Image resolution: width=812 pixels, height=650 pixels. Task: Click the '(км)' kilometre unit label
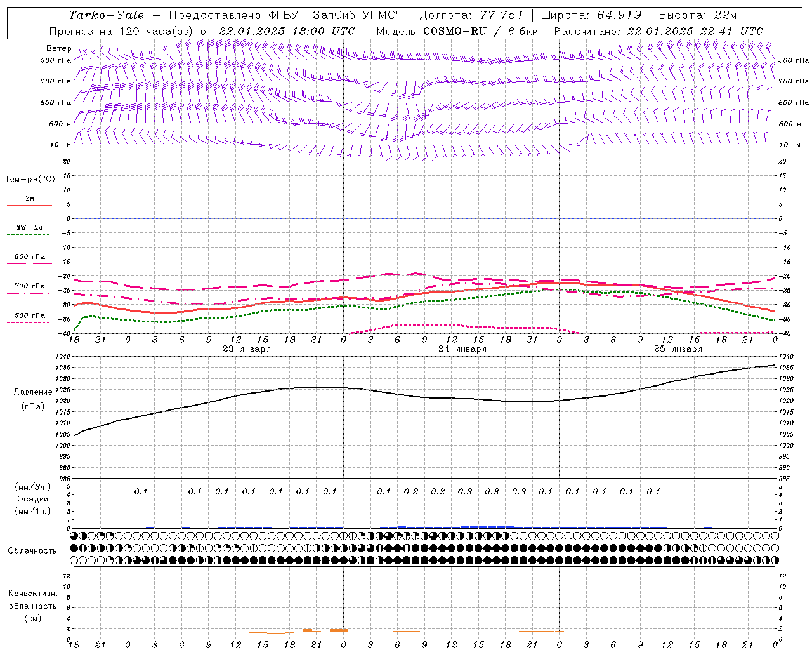coord(32,618)
